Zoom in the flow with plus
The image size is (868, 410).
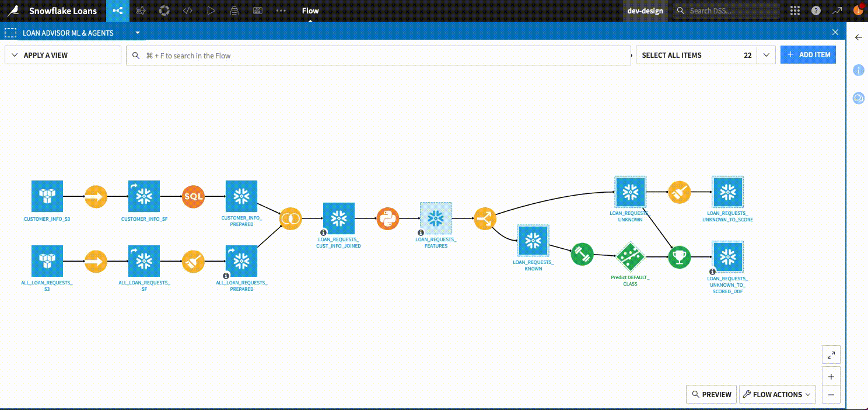[831, 377]
